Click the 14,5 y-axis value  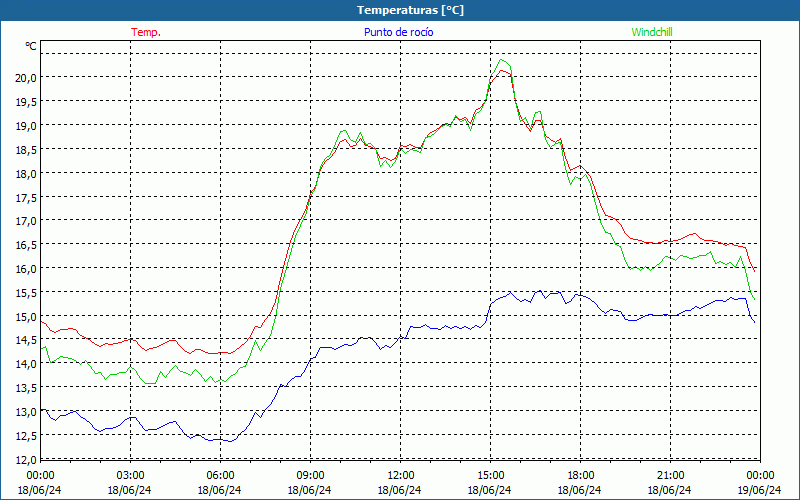tap(26, 340)
